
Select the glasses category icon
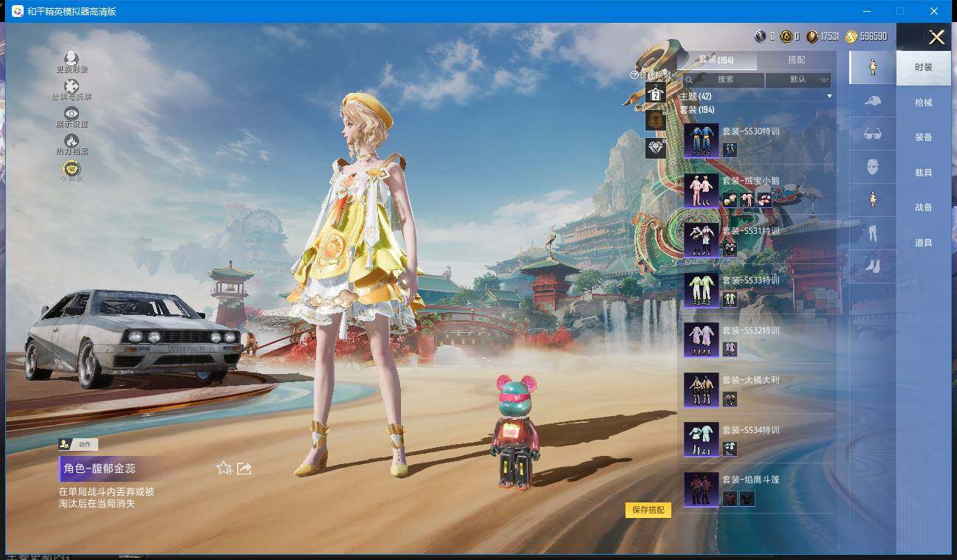(872, 134)
